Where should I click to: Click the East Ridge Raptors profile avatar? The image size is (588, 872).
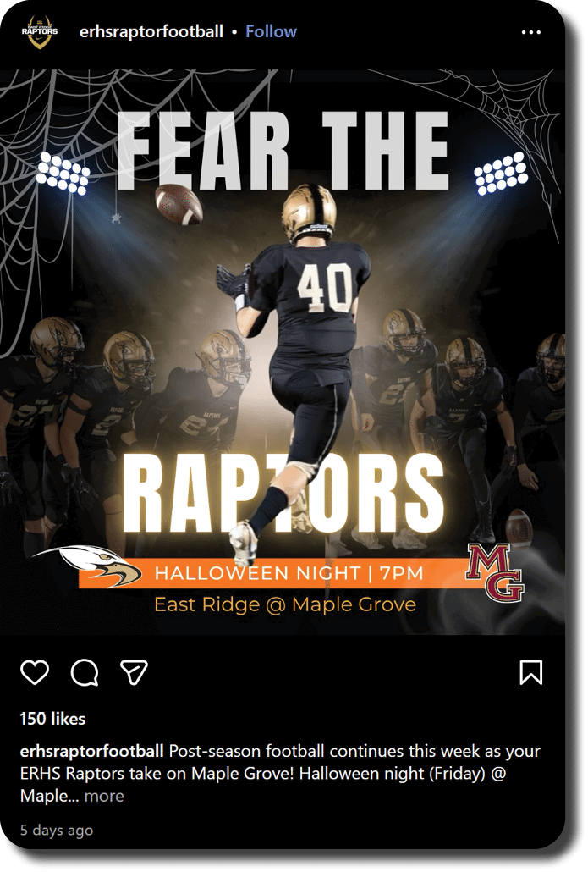39,31
